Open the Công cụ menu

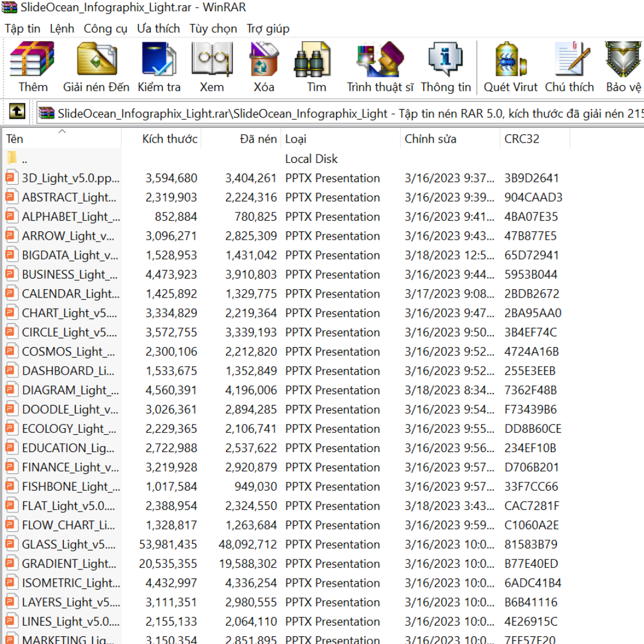pos(106,29)
